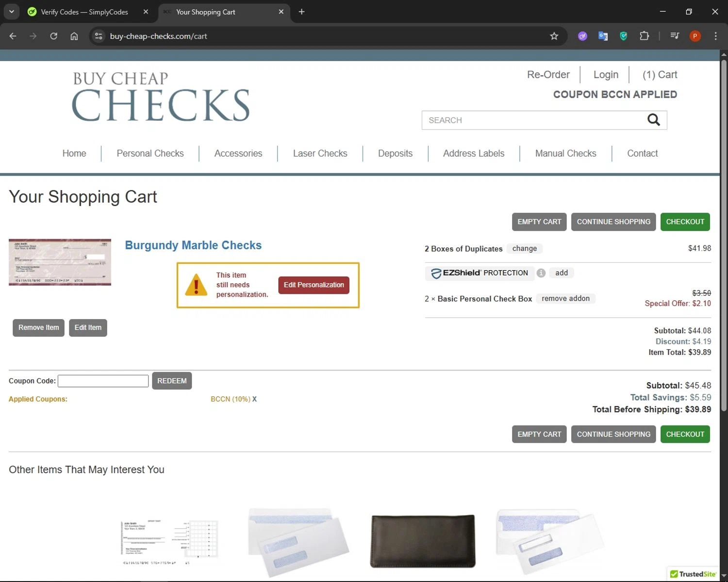Screen dimensions: 728x582
Task: Select the Your Shopping Cart tab
Action: [223, 12]
